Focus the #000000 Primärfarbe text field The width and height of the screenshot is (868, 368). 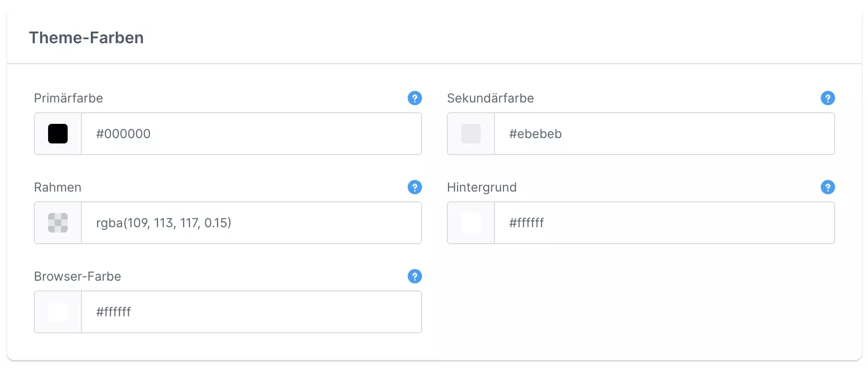click(251, 134)
